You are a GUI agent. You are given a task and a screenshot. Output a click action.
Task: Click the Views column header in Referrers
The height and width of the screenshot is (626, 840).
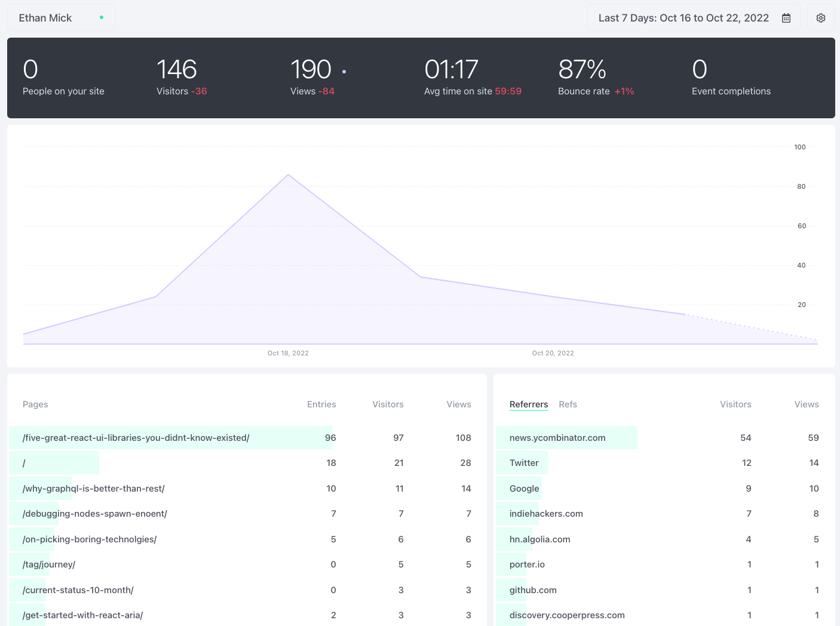807,404
